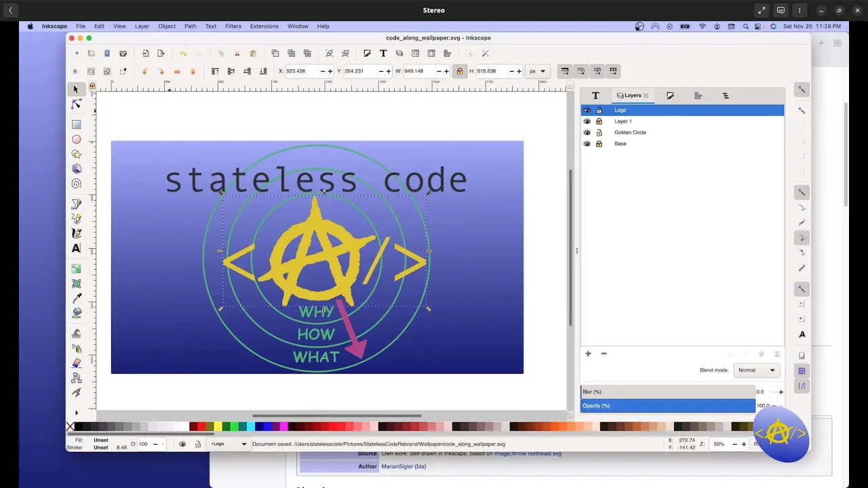Select the Dropper color picker tool
868x488 pixels.
[76, 299]
